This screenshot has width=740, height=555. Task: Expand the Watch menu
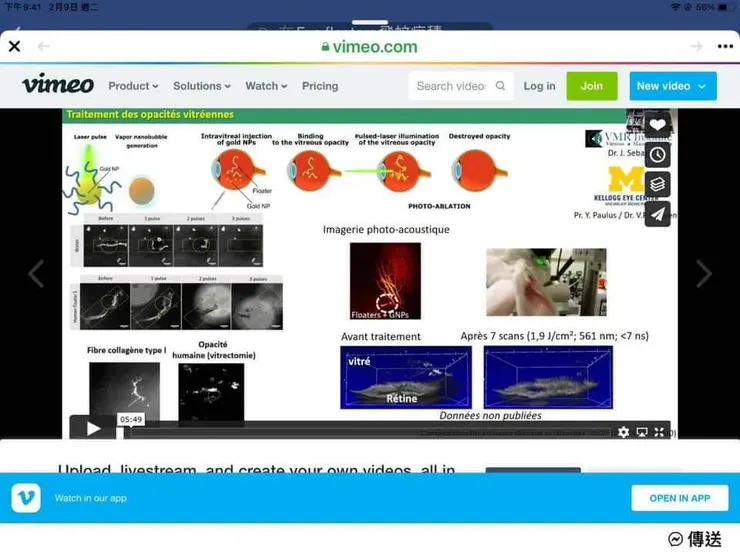pos(266,86)
